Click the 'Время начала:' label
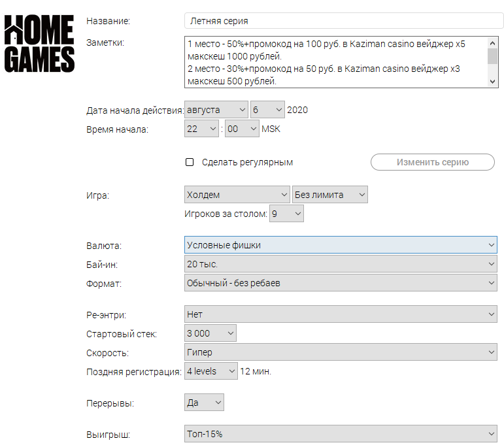This screenshot has height=447, width=504. pyautogui.click(x=117, y=129)
